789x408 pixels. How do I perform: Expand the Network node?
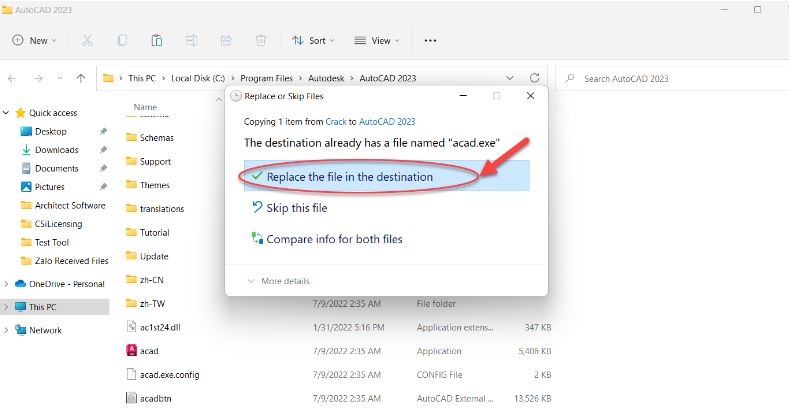6,331
